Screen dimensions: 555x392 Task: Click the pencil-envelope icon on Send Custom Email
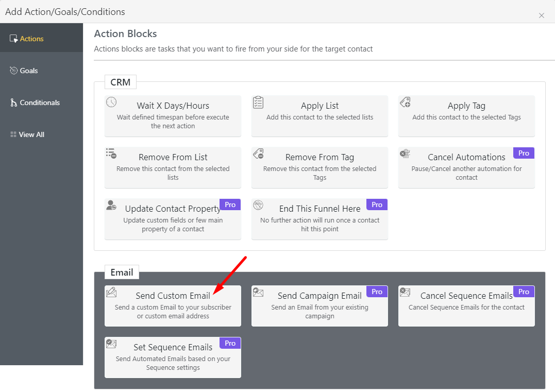click(x=111, y=292)
